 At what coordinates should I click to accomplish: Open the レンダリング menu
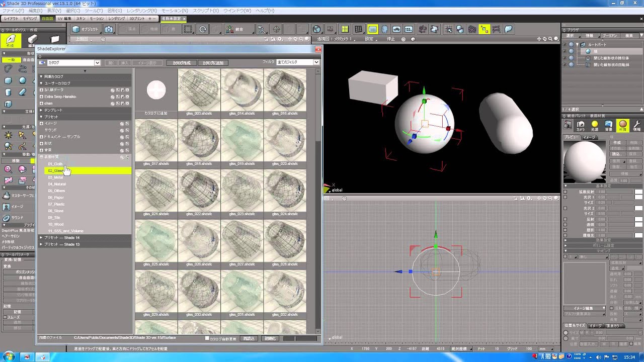(142, 10)
